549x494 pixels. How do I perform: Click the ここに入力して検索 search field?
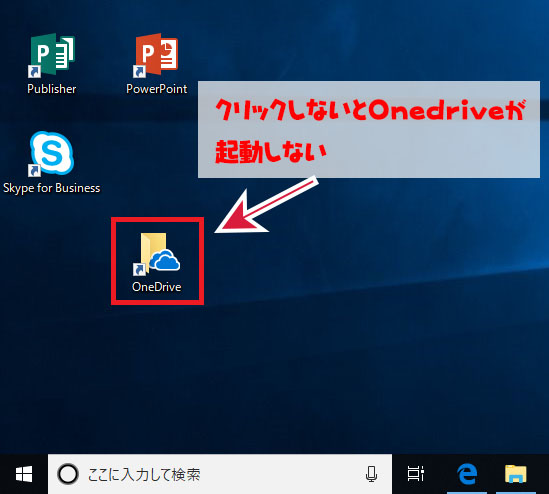tap(220, 474)
